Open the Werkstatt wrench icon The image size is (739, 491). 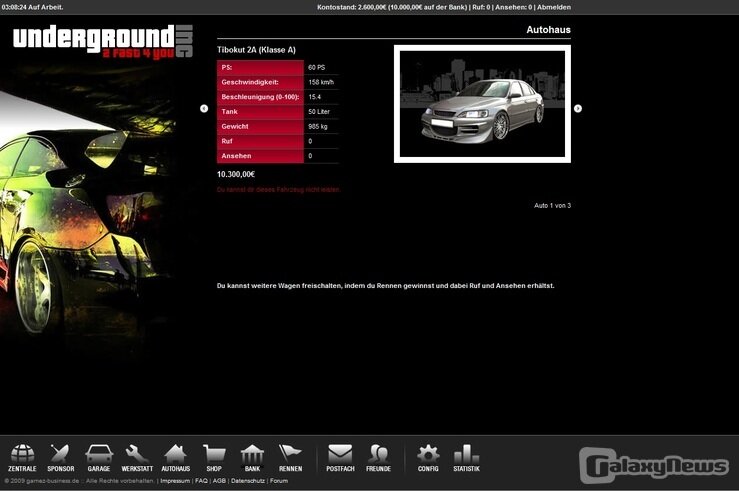pyautogui.click(x=137, y=458)
